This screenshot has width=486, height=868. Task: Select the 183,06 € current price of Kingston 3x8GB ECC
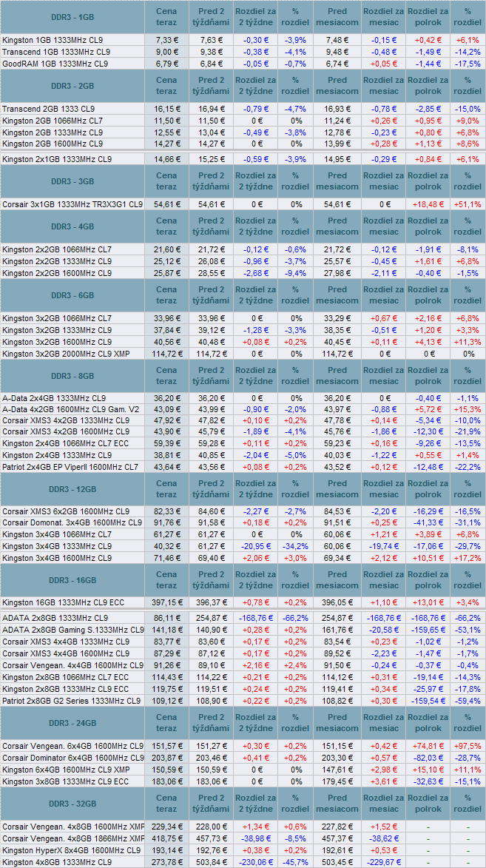[166, 781]
